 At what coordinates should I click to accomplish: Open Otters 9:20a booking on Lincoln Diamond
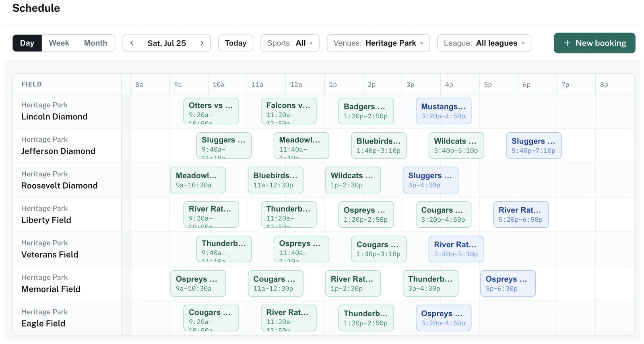[x=211, y=111]
